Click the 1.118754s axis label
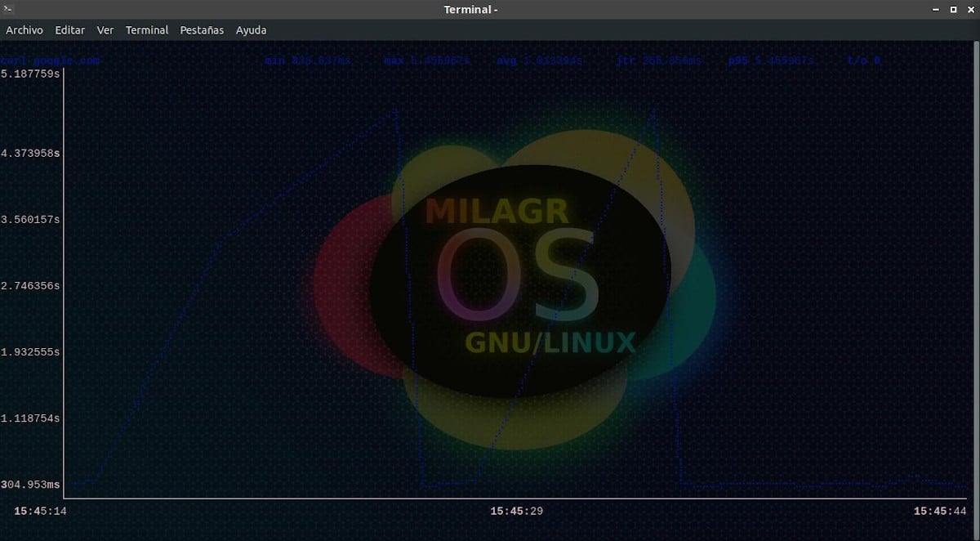Image resolution: width=980 pixels, height=541 pixels. pos(31,418)
